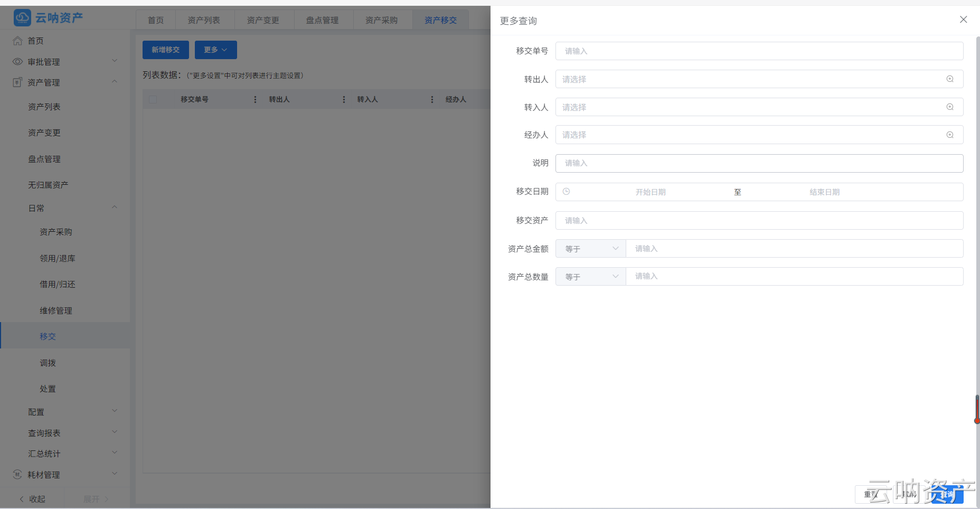Expand the 耗材管理 sidebar menu
Viewport: 980px width, 509px height.
[115, 474]
